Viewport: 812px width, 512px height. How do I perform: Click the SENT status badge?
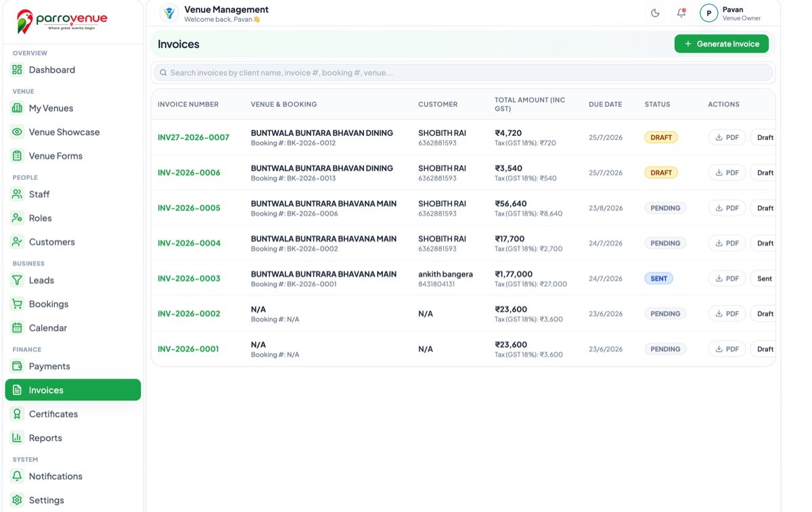658,278
